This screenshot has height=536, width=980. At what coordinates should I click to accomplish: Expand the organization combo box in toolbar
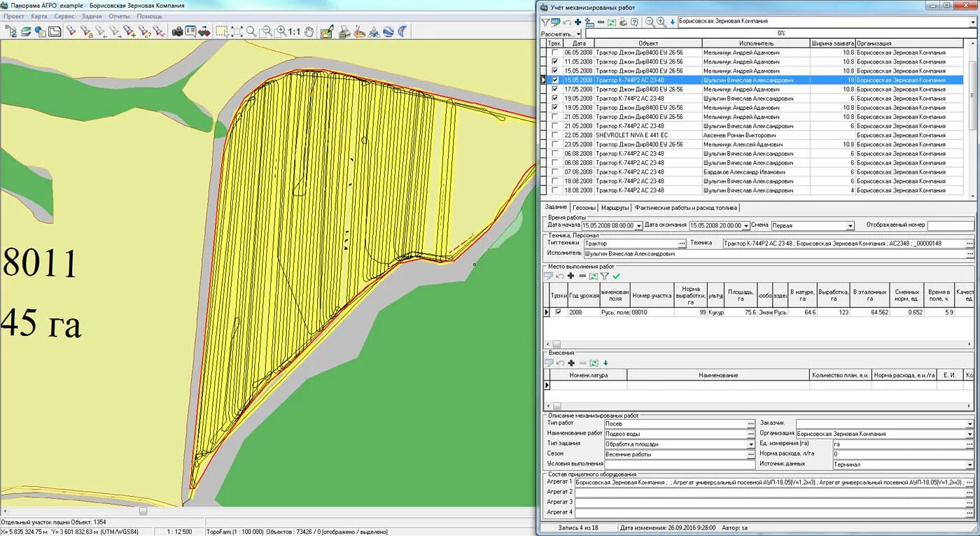[972, 22]
